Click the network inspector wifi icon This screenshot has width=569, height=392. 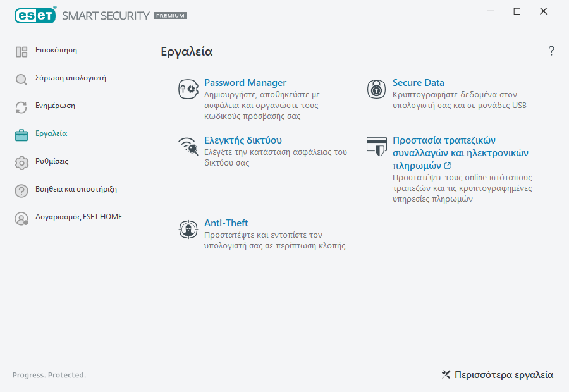tap(188, 147)
